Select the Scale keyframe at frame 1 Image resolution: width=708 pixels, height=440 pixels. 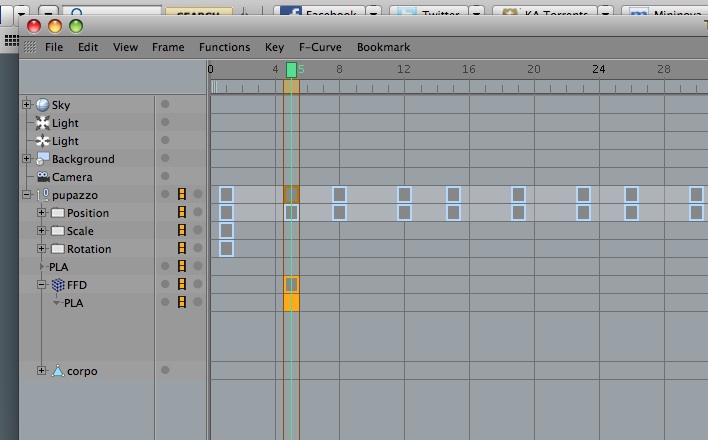(226, 230)
